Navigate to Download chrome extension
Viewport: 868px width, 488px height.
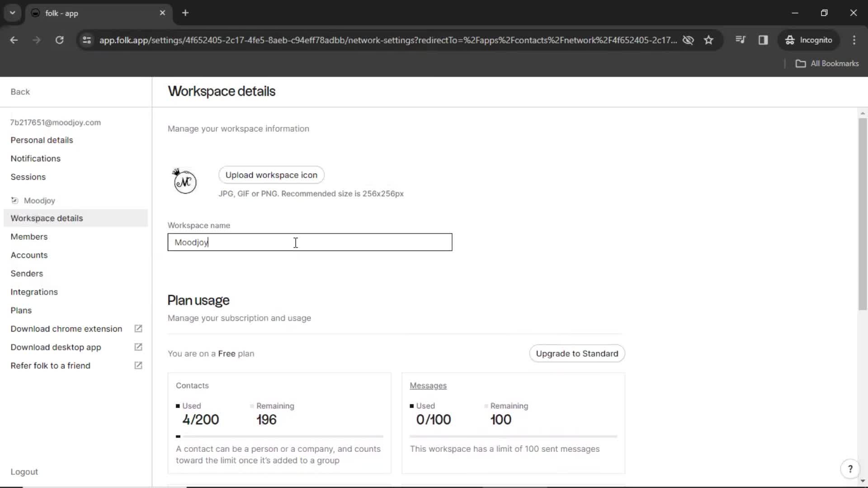pos(66,328)
